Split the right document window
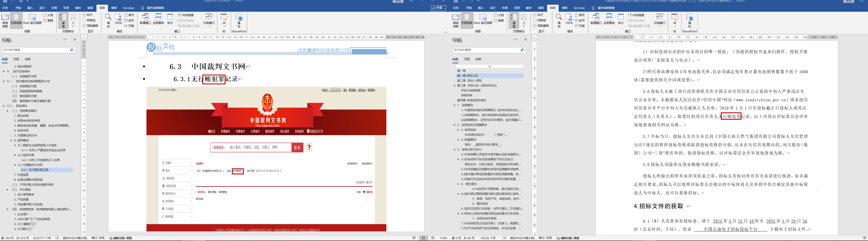This screenshot has width=868, height=241. point(621,19)
